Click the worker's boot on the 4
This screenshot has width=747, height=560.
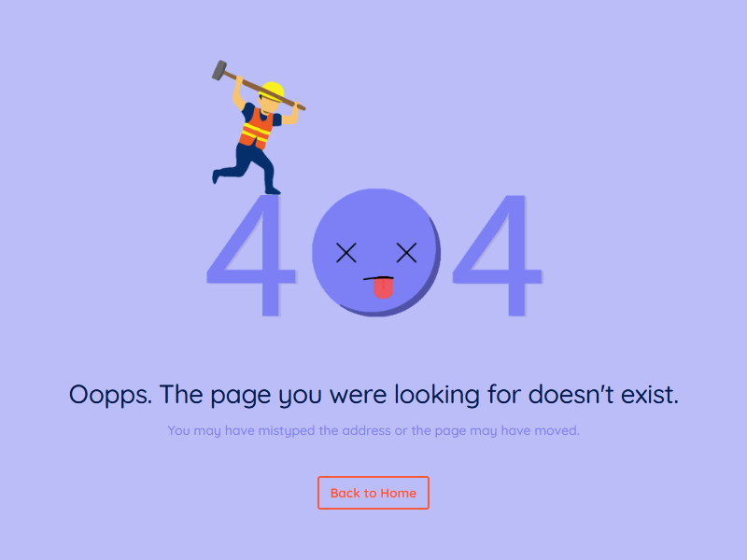tap(273, 191)
